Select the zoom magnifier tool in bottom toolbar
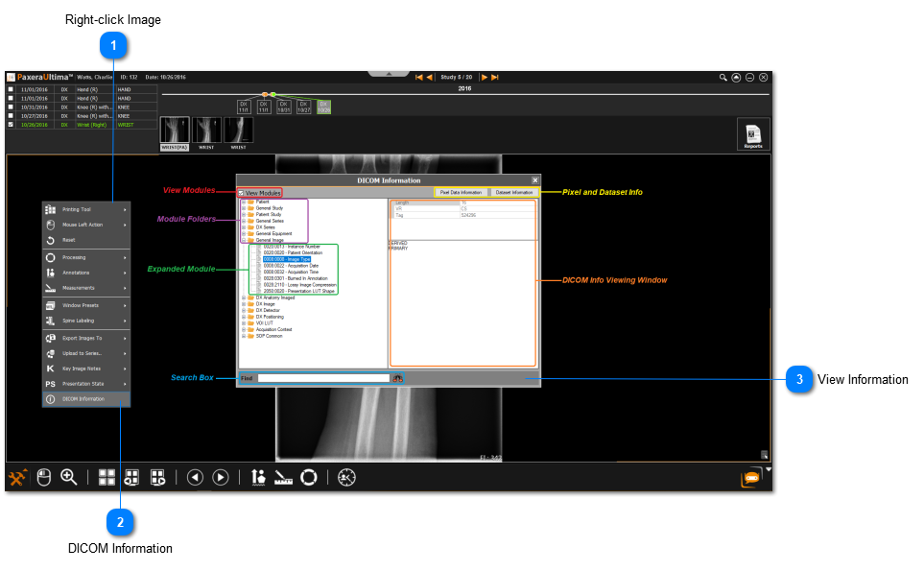This screenshot has width=924, height=571. pos(69,477)
